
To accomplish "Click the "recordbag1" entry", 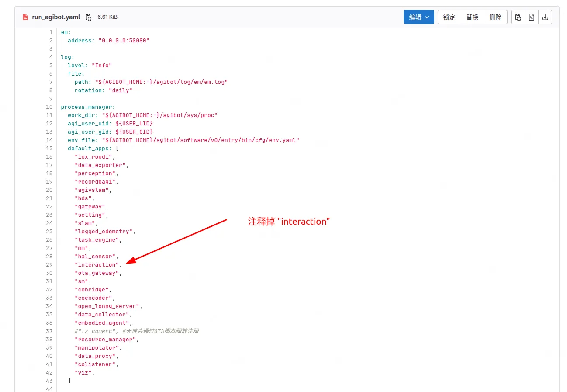I will coord(94,181).
